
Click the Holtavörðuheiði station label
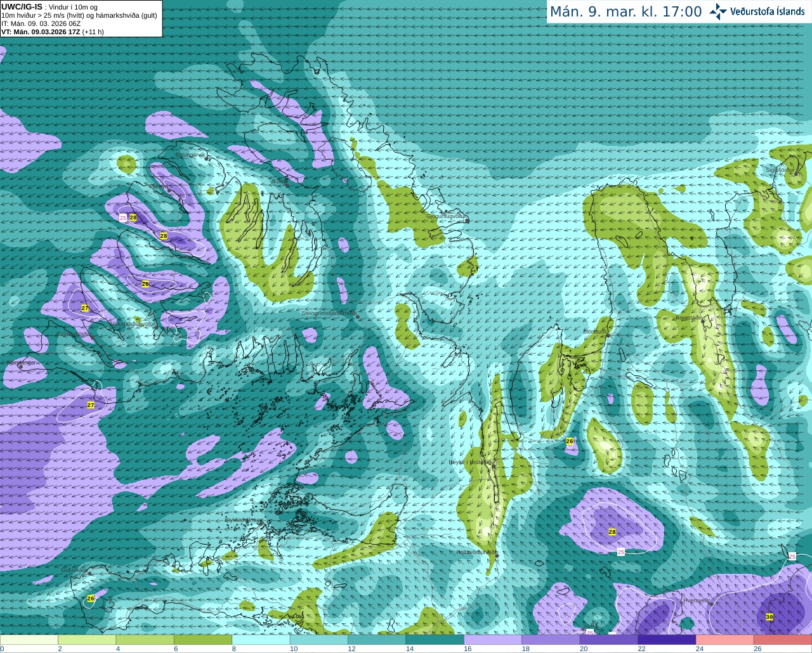pos(476,552)
